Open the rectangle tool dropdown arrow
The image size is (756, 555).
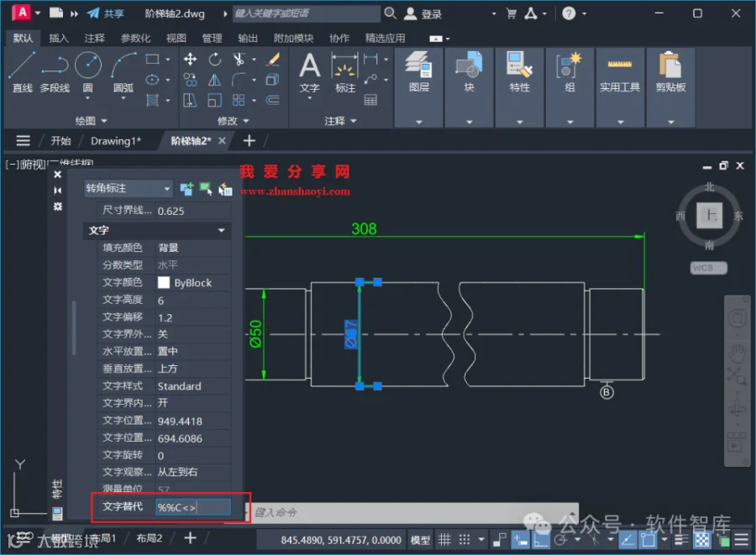point(168,60)
